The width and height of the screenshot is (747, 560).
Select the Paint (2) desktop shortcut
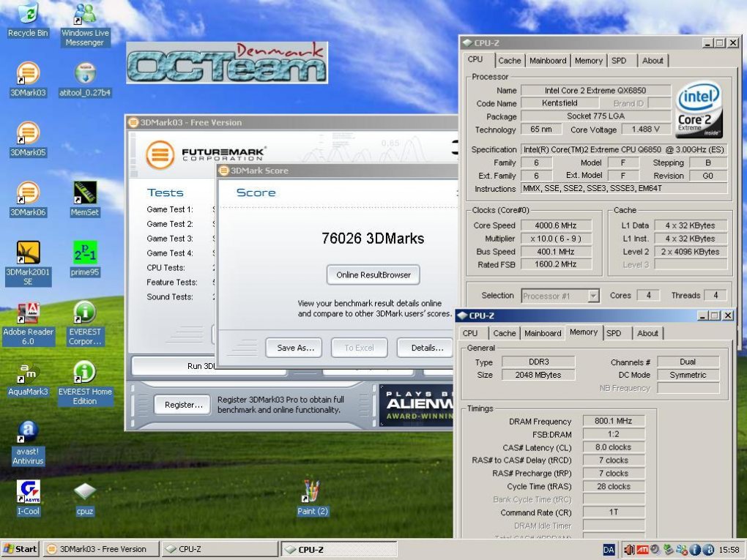[x=313, y=498]
